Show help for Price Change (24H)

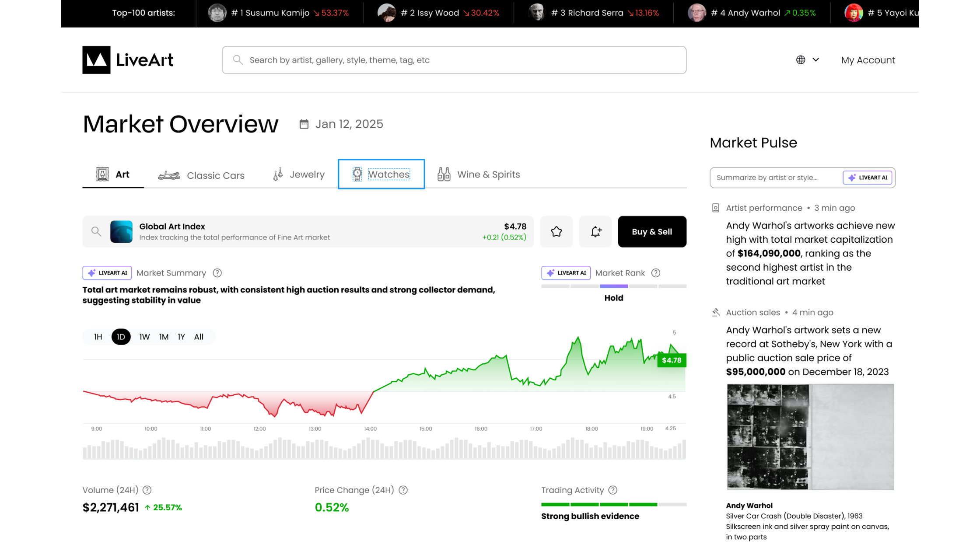pos(403,490)
